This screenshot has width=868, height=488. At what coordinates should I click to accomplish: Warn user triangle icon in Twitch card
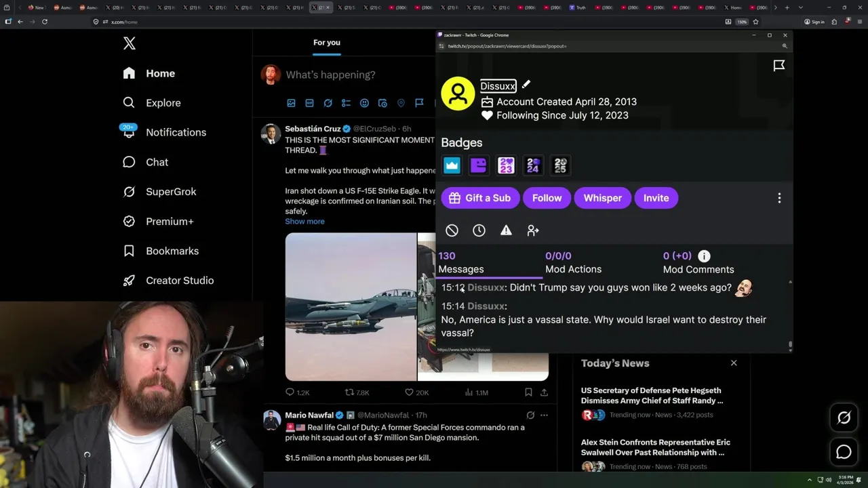[x=506, y=230]
